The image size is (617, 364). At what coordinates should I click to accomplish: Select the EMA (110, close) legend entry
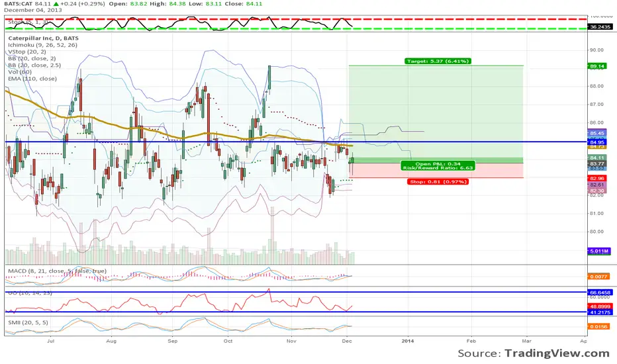pyautogui.click(x=32, y=78)
